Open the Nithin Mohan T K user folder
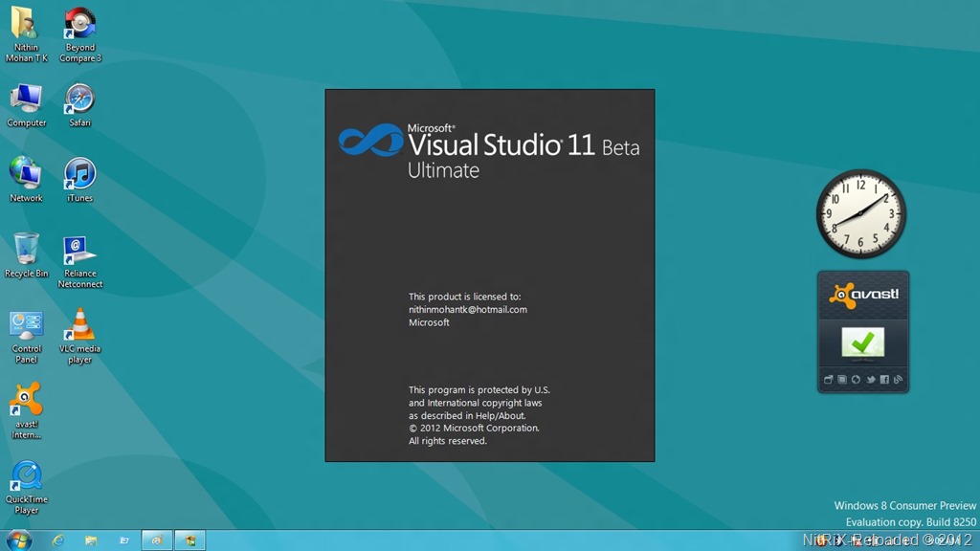The height and width of the screenshot is (551, 980). point(26,24)
